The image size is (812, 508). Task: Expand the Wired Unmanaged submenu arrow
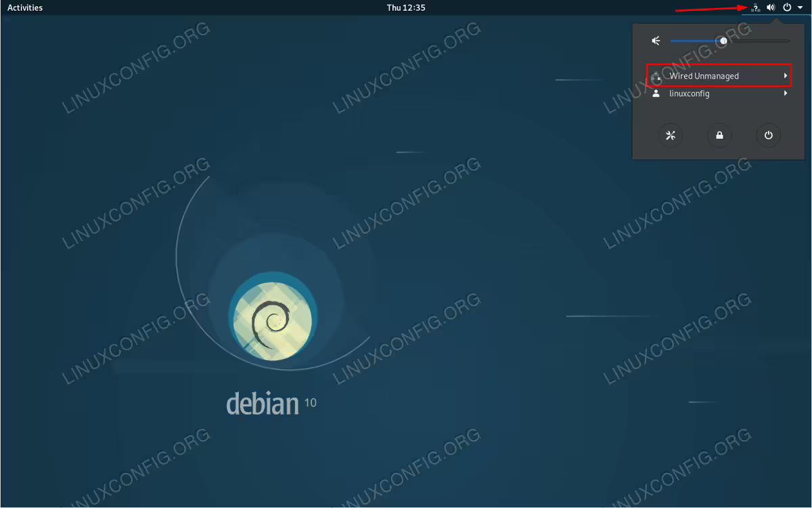click(786, 76)
